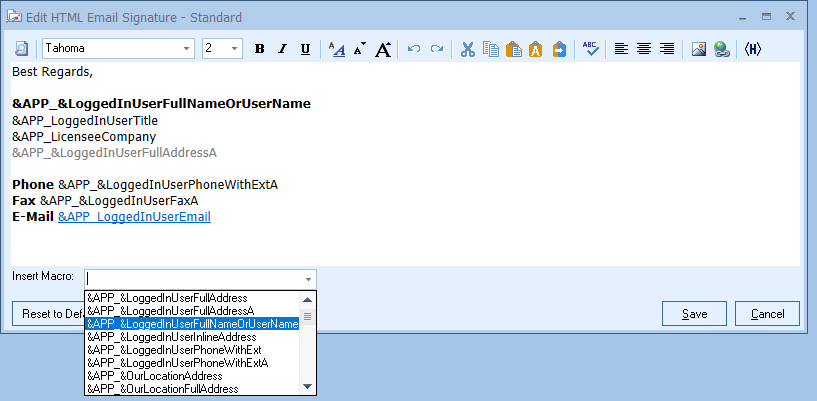Screen dimensions: 817x401
Task: Click the Copy icon in toolbar
Action: click(x=490, y=49)
